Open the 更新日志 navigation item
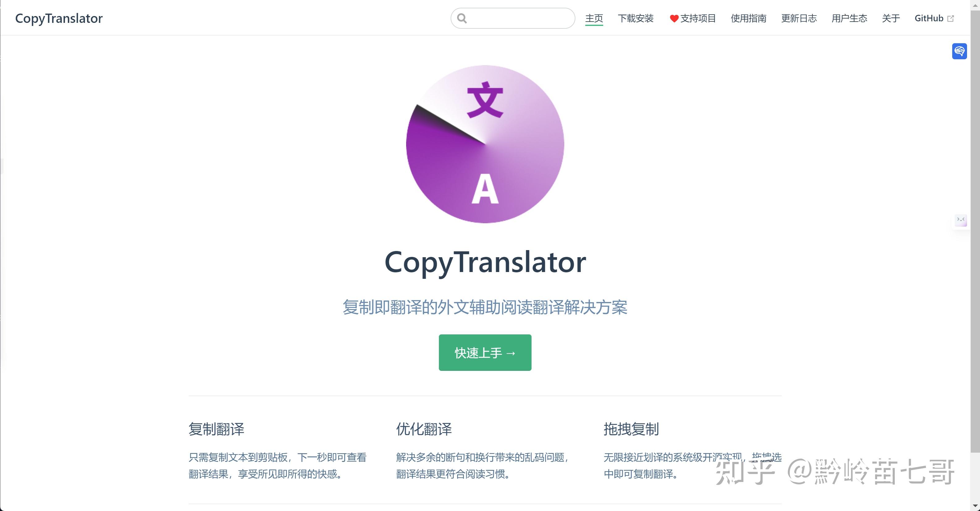 click(x=799, y=18)
